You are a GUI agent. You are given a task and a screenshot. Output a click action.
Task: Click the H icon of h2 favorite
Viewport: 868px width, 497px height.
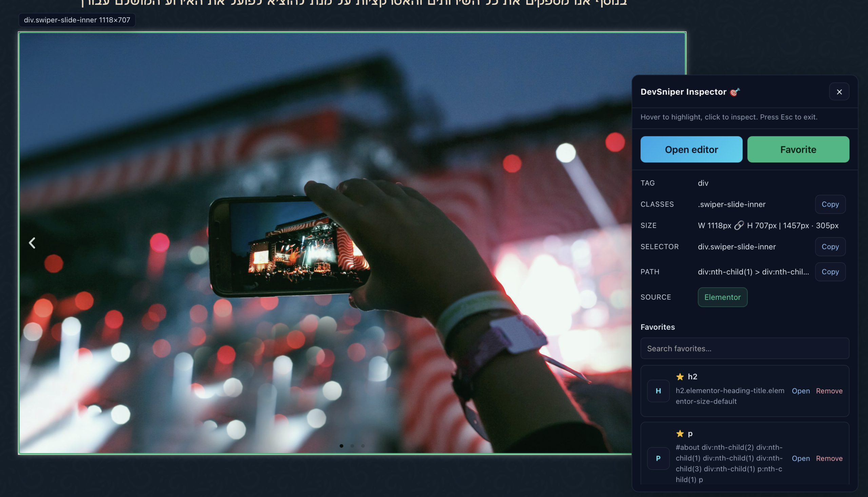click(x=658, y=391)
